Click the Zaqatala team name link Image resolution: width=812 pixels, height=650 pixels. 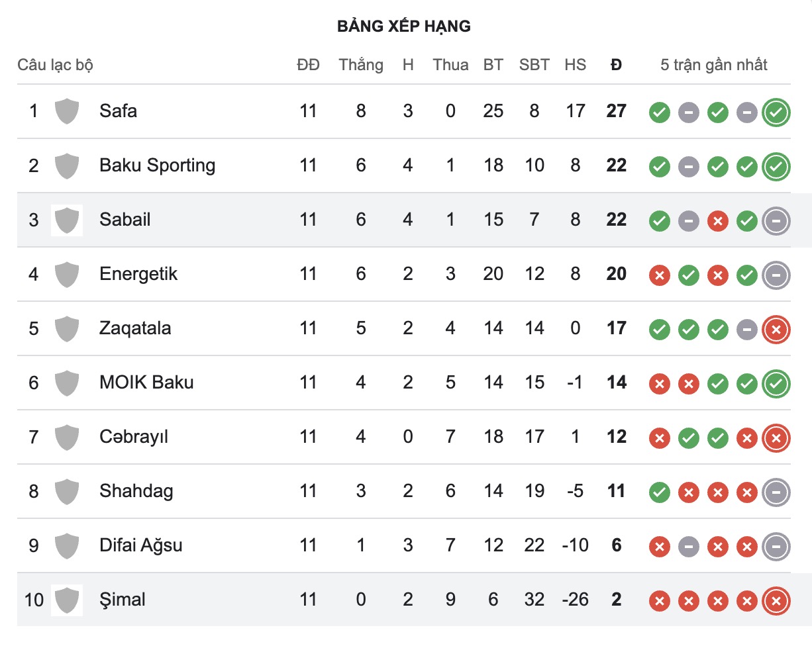(135, 328)
